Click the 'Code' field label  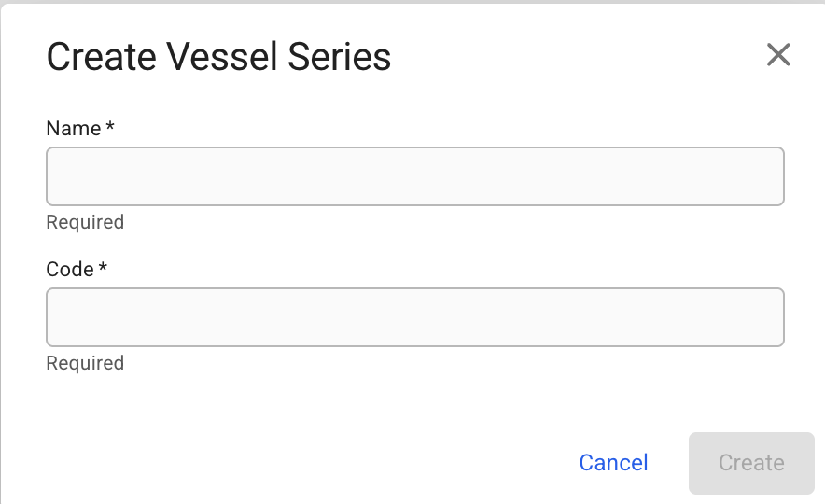[70, 270]
